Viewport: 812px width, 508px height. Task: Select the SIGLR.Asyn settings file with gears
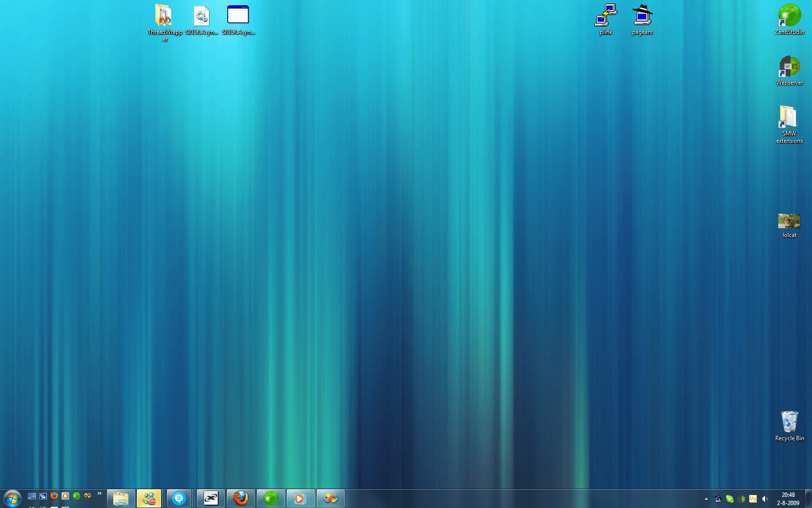pos(202,20)
